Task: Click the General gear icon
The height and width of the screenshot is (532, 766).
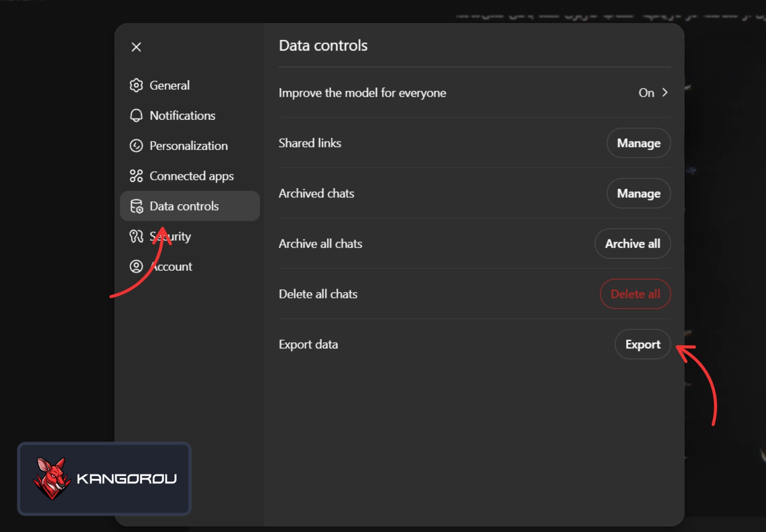Action: coord(136,85)
